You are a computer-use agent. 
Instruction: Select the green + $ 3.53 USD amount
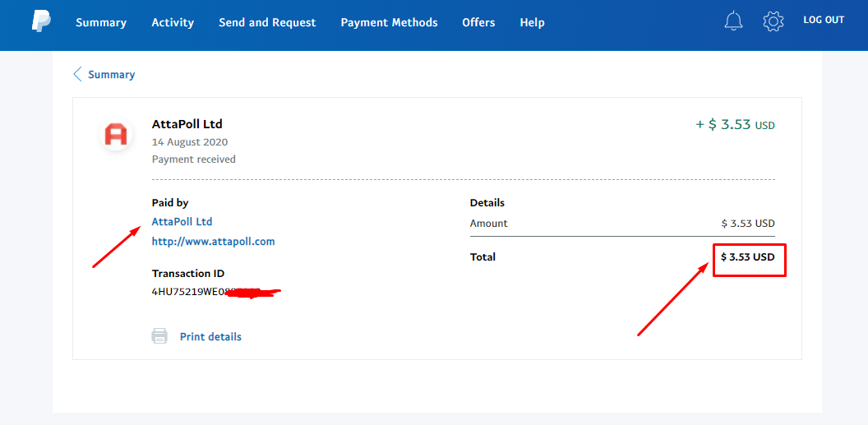pos(735,124)
